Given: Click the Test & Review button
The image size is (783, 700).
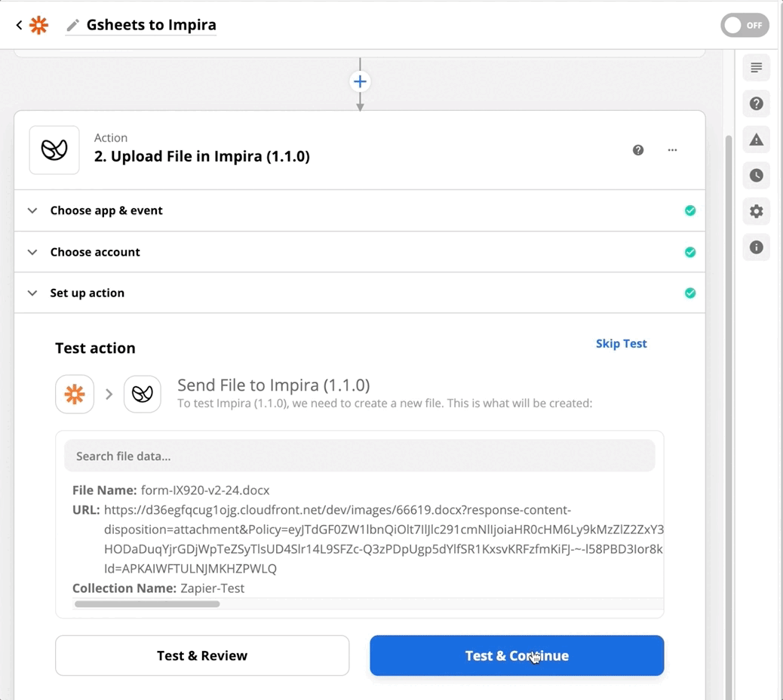Looking at the screenshot, I should tap(202, 655).
